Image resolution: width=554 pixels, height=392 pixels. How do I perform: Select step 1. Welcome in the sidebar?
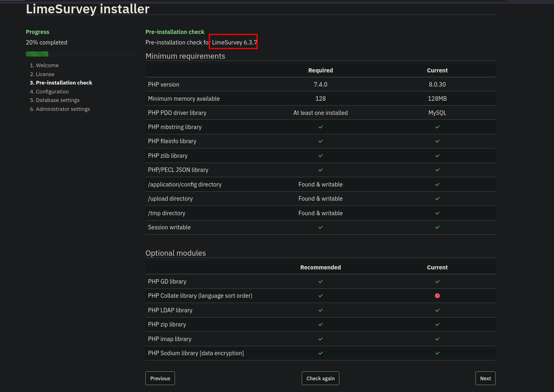pyautogui.click(x=44, y=65)
